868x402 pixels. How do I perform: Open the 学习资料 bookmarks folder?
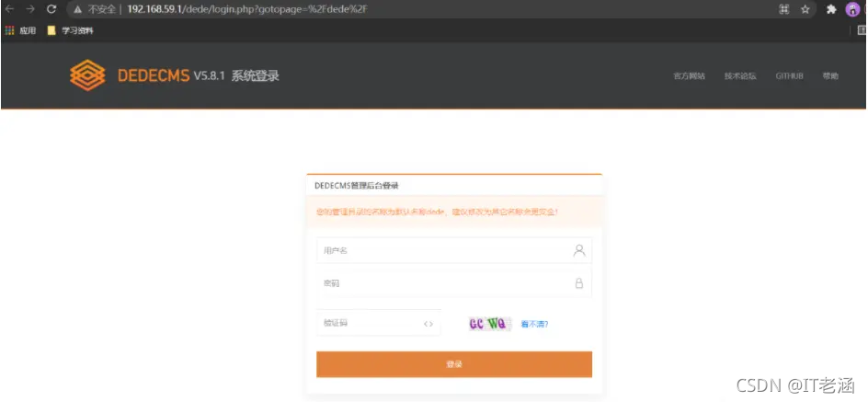click(70, 31)
